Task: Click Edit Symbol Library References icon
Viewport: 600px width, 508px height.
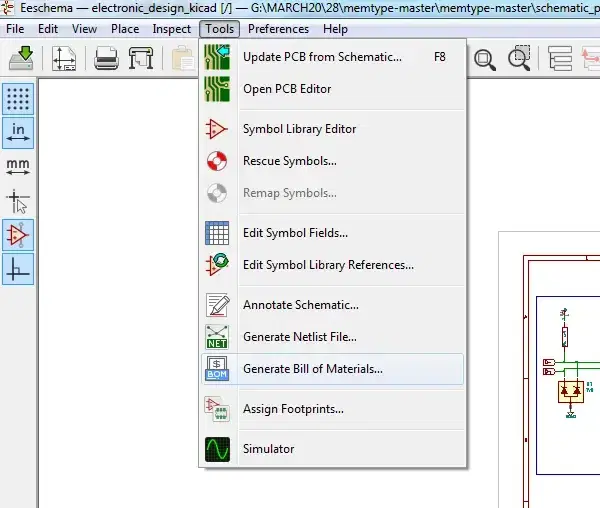Action: tap(217, 265)
